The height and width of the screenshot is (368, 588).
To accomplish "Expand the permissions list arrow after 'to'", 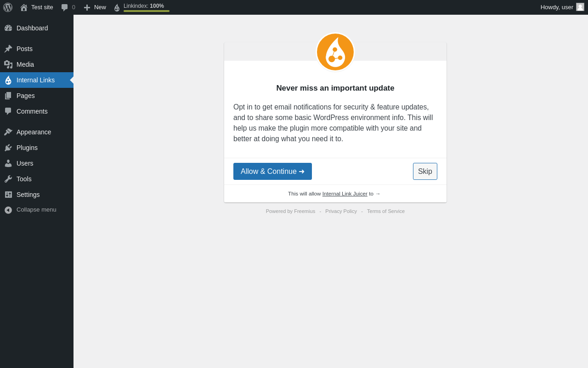I will [x=378, y=194].
